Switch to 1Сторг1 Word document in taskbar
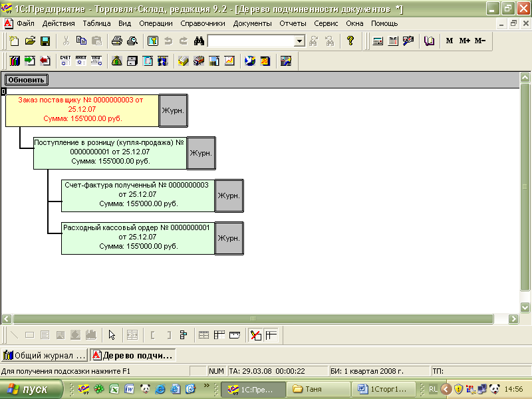Viewport: 532px width, 399px height. [383, 389]
